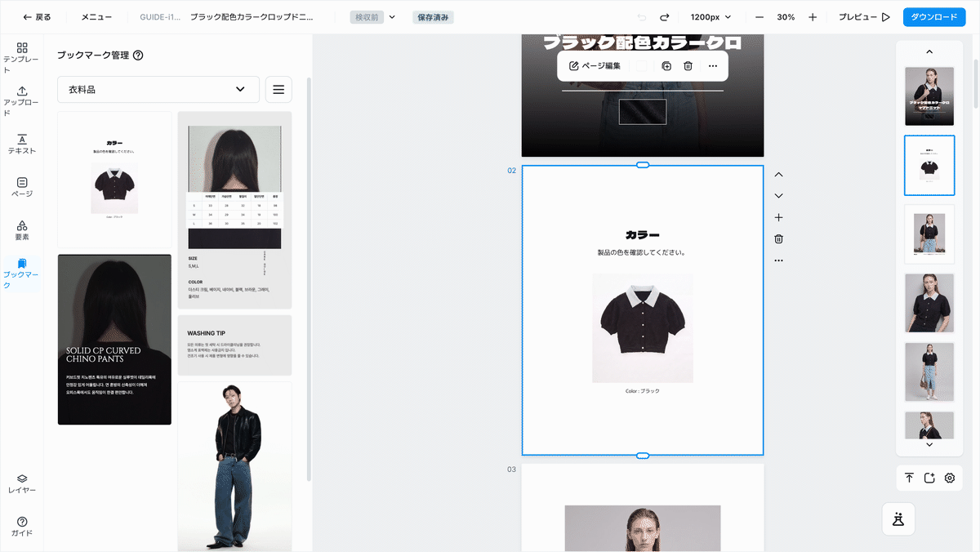
Task: Click the 03 page number label
Action: pos(512,470)
